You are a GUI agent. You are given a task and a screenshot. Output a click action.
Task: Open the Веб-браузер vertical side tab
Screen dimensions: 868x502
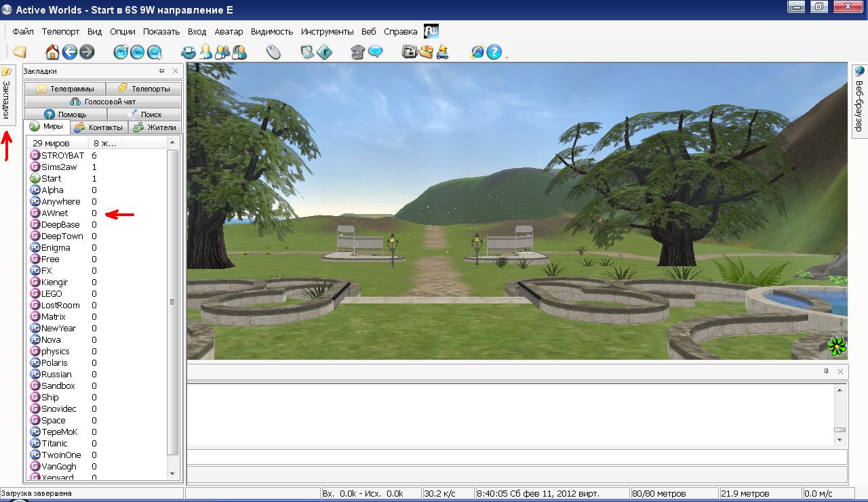pyautogui.click(x=859, y=101)
